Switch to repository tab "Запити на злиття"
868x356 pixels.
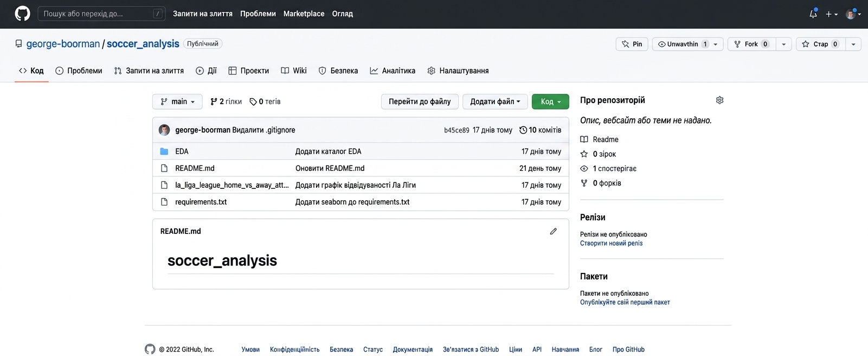coord(149,71)
